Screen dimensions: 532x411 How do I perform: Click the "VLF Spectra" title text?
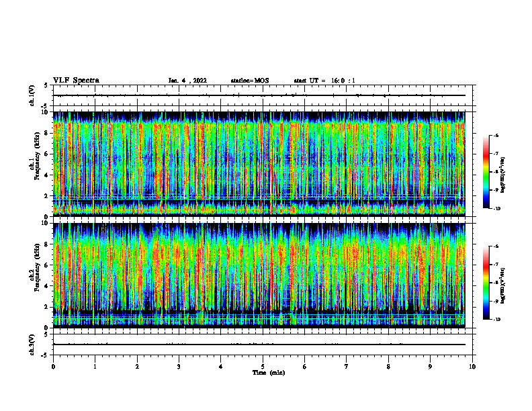pyautogui.click(x=76, y=81)
